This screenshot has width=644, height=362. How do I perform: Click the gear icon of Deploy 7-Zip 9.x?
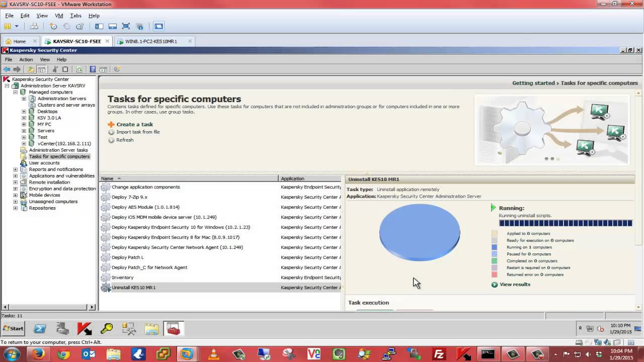[105, 197]
